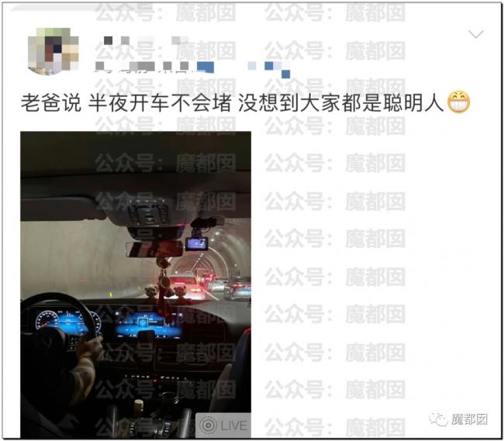The image size is (504, 441).
Task: Click the concentric-circle Live Photo icon
Action: tap(208, 425)
